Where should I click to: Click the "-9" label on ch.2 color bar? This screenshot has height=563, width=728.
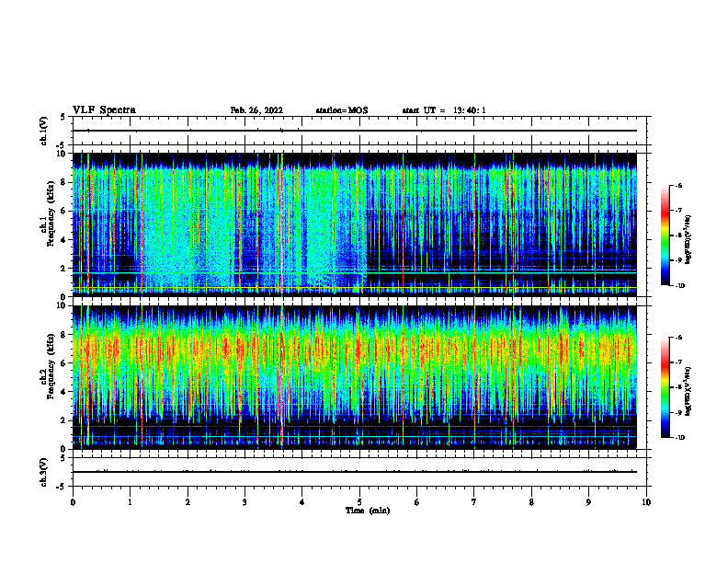click(x=678, y=412)
